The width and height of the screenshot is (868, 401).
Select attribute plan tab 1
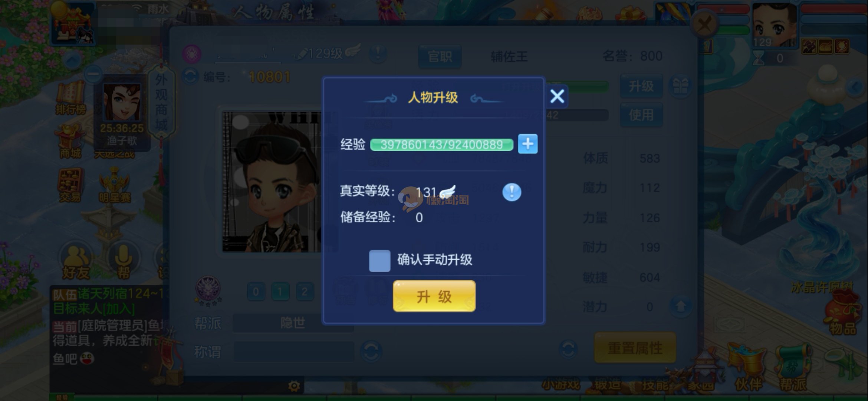pos(280,291)
